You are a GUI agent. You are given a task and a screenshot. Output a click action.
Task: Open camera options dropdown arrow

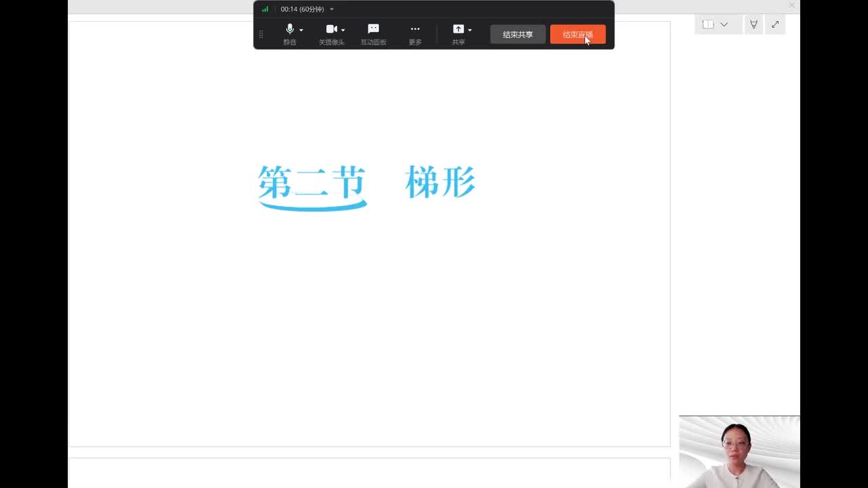point(343,30)
